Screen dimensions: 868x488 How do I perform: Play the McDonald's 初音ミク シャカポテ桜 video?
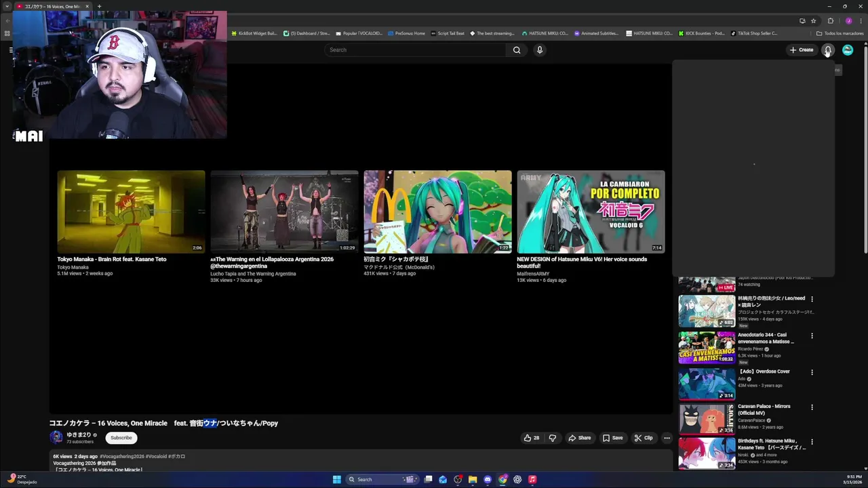(x=437, y=211)
